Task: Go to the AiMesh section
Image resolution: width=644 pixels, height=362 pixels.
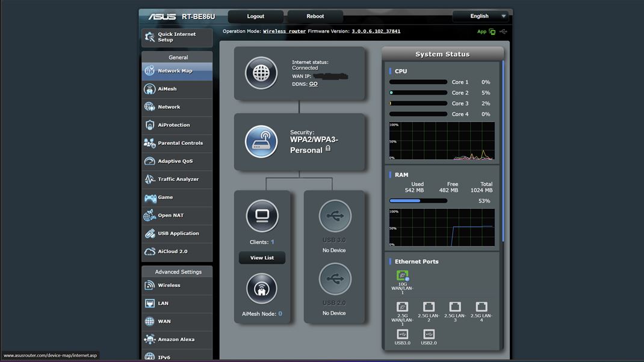Action: pos(177,89)
